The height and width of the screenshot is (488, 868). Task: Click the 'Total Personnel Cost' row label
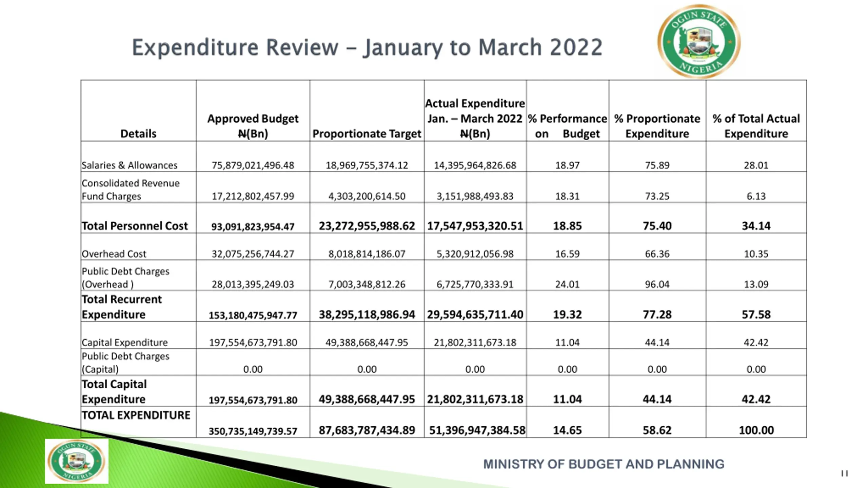[x=135, y=226]
